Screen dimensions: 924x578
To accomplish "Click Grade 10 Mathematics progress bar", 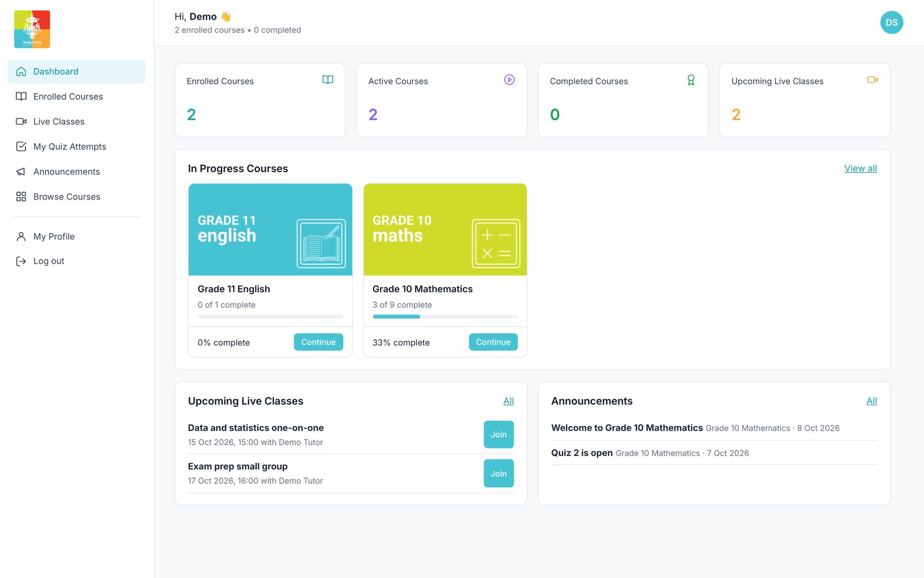I will pos(445,317).
